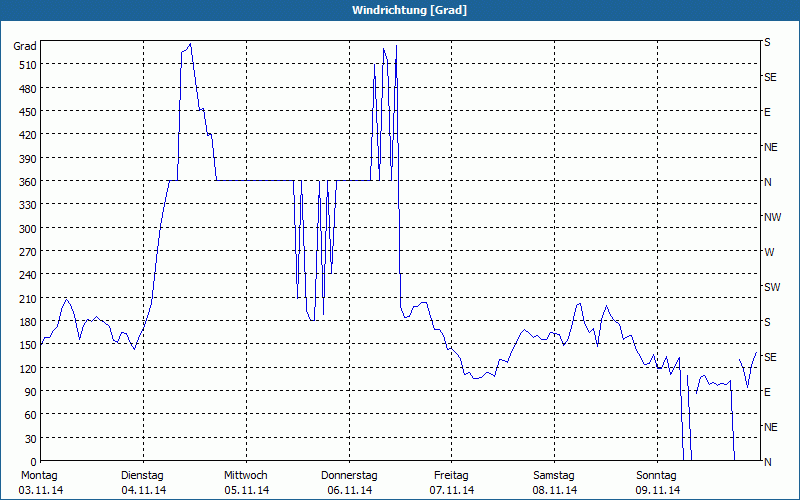Click the 60 degree axis label

(x=31, y=415)
